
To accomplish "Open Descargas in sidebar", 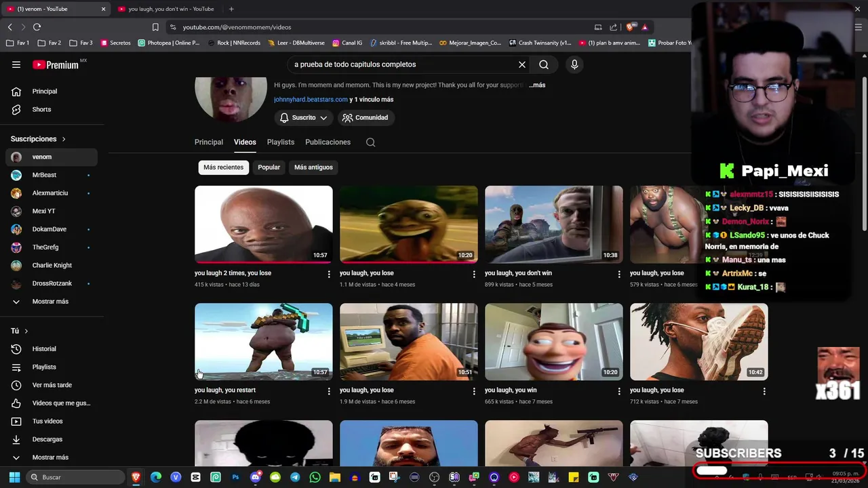I will click(52, 439).
